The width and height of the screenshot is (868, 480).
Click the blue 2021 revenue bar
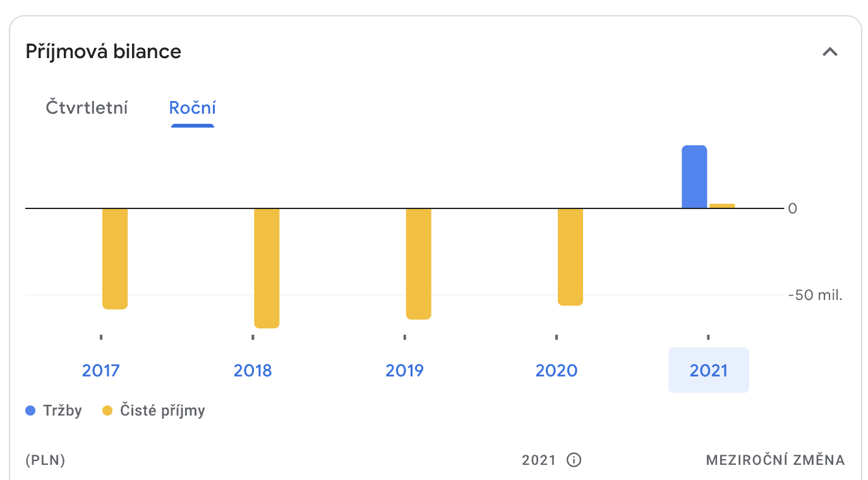[x=694, y=176]
